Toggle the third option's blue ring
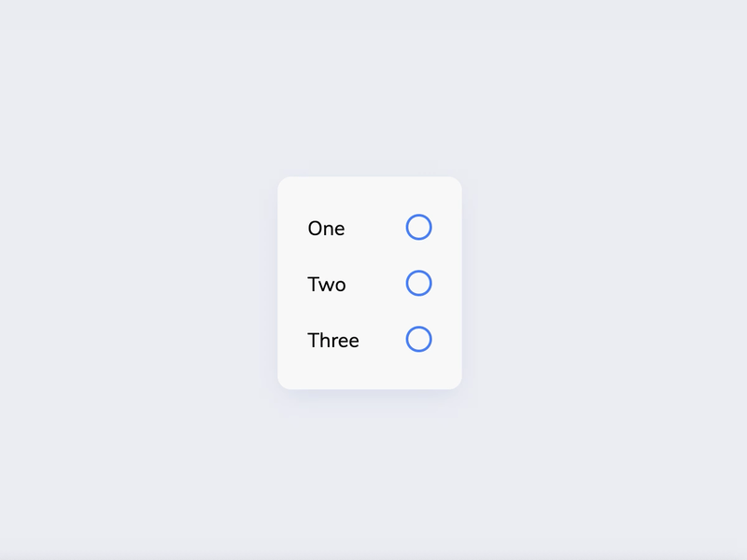The width and height of the screenshot is (747, 560). [418, 339]
